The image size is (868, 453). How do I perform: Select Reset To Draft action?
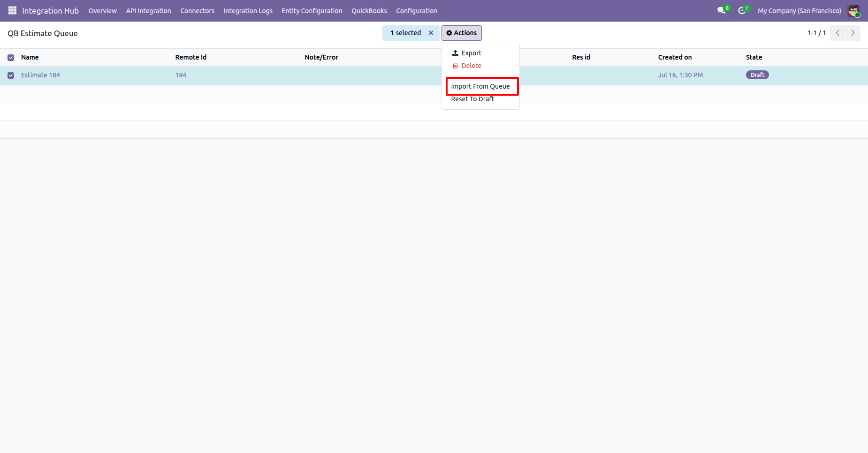tap(480, 99)
